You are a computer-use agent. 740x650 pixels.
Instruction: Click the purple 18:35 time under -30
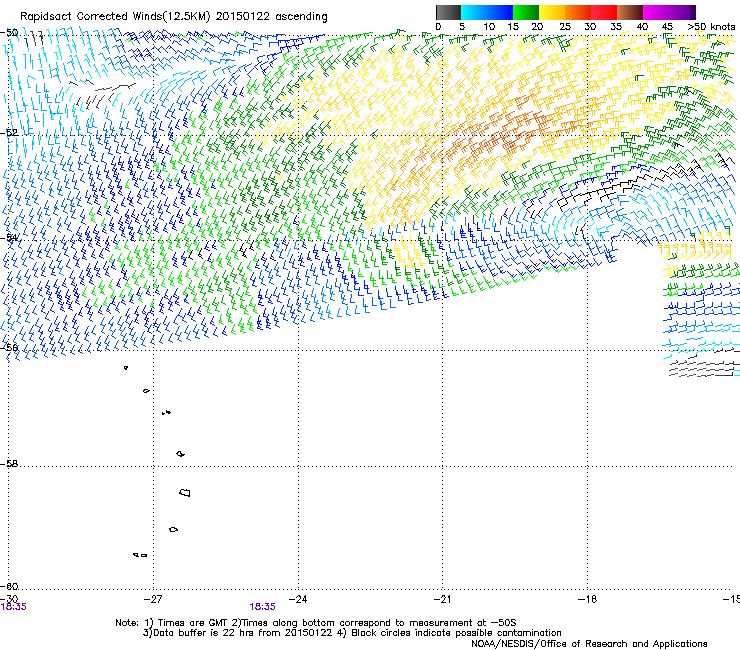tap(14, 607)
